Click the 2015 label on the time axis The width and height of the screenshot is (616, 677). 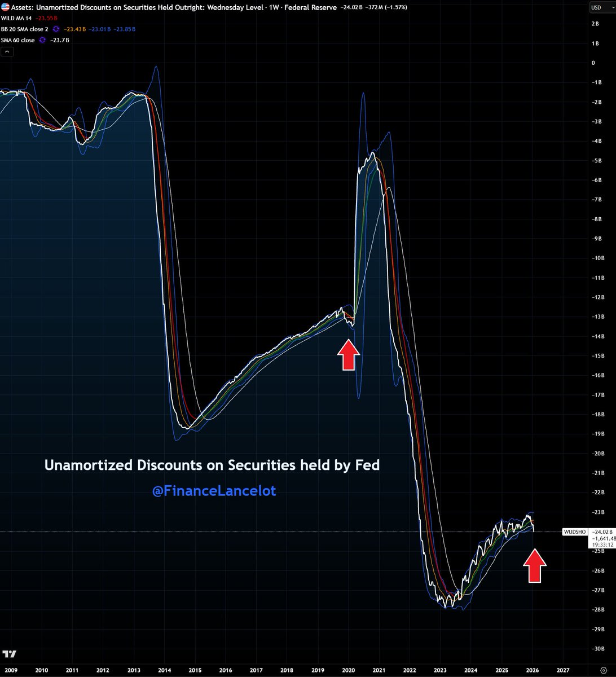195,670
